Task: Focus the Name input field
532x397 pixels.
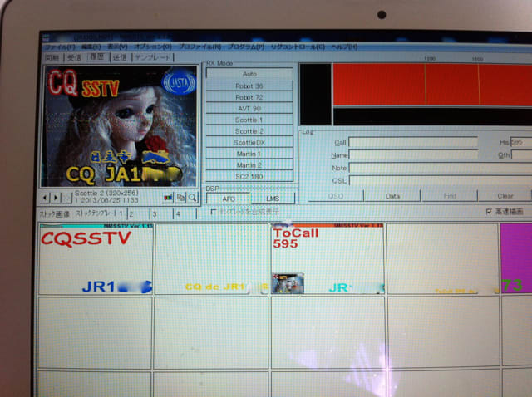Action: (x=413, y=155)
